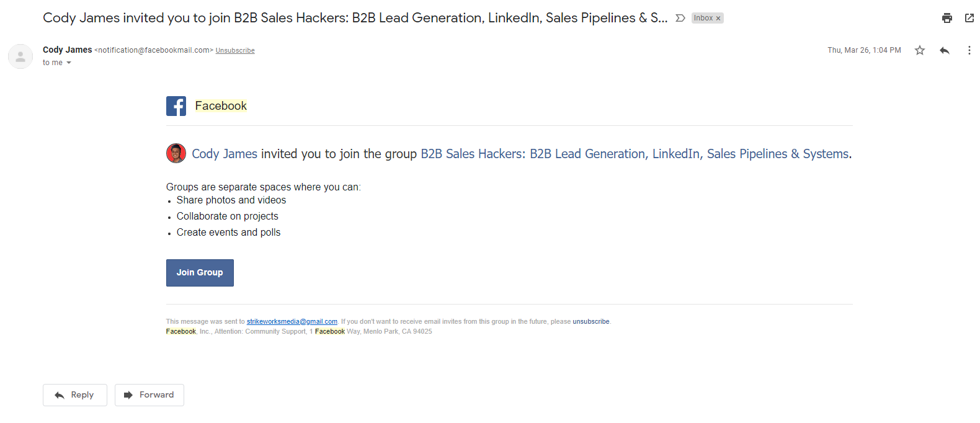This screenshot has height=423, width=980.
Task: Open the Cody James profile link
Action: tap(225, 154)
